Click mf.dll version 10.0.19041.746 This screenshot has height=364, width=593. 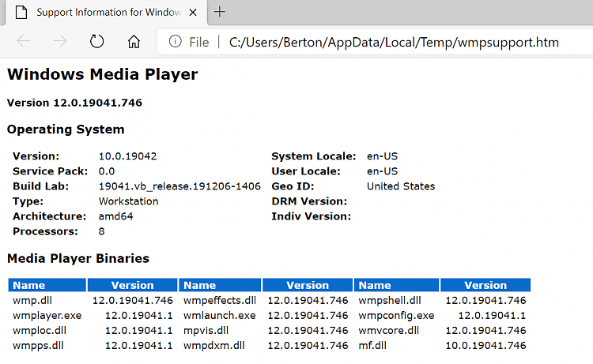(485, 346)
